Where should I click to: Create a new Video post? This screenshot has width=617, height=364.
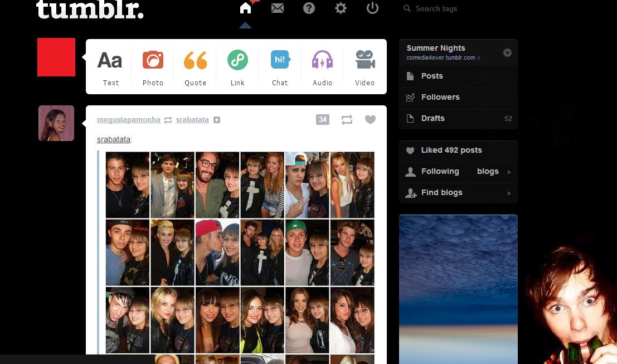click(x=365, y=67)
